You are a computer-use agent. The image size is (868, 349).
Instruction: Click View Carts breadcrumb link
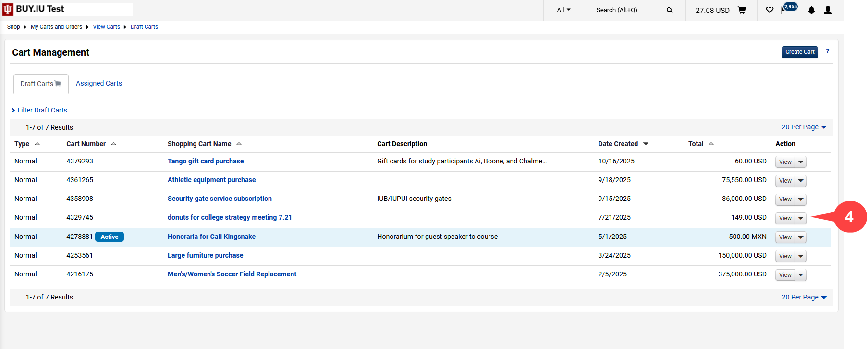[106, 27]
